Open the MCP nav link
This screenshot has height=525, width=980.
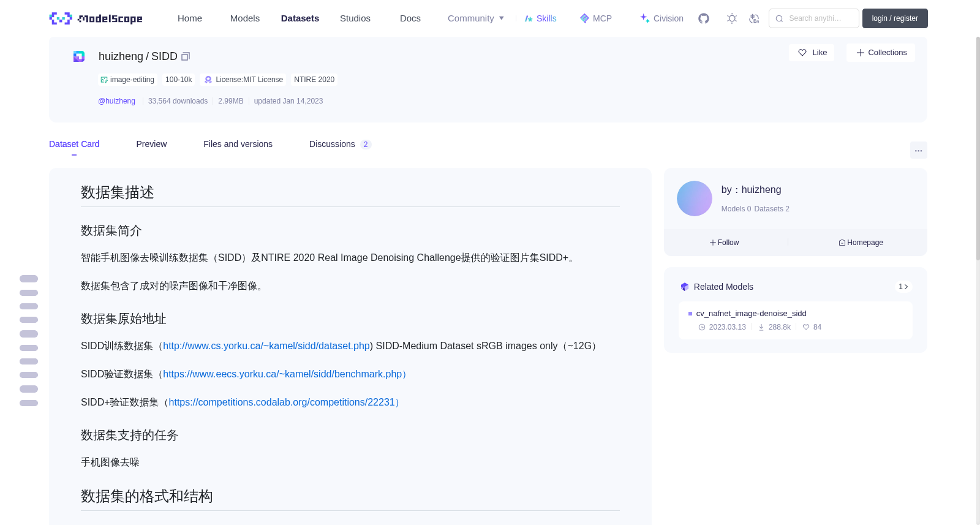[x=596, y=18]
